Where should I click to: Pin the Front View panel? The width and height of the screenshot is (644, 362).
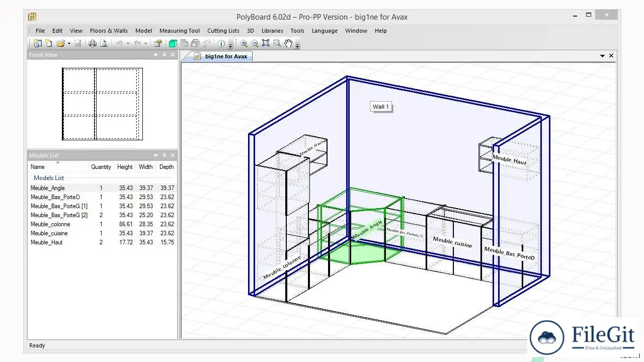[x=164, y=55]
